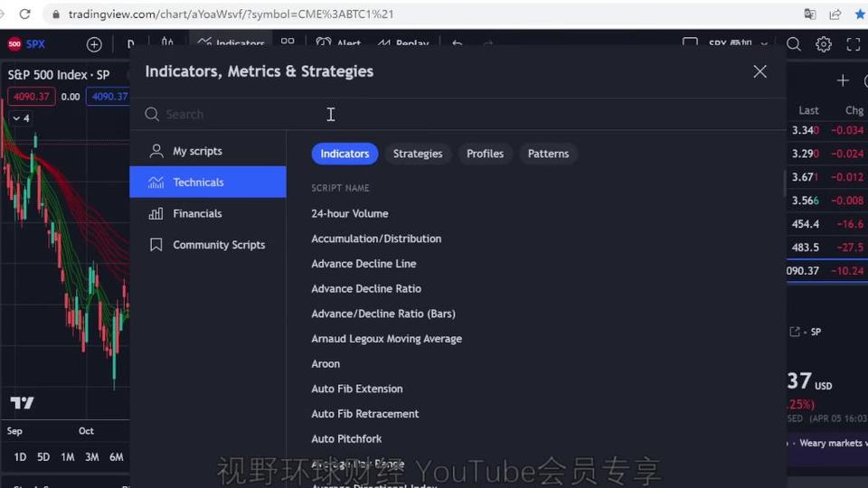Switch to the Strategies tab
This screenshot has height=488, width=868.
point(418,154)
